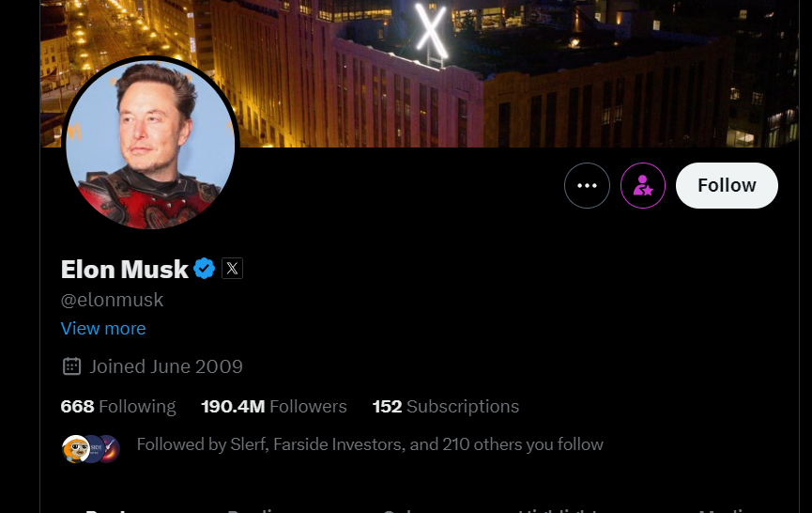Click the 'Joined June 2009' text
This screenshot has height=513, width=812.
(x=166, y=366)
